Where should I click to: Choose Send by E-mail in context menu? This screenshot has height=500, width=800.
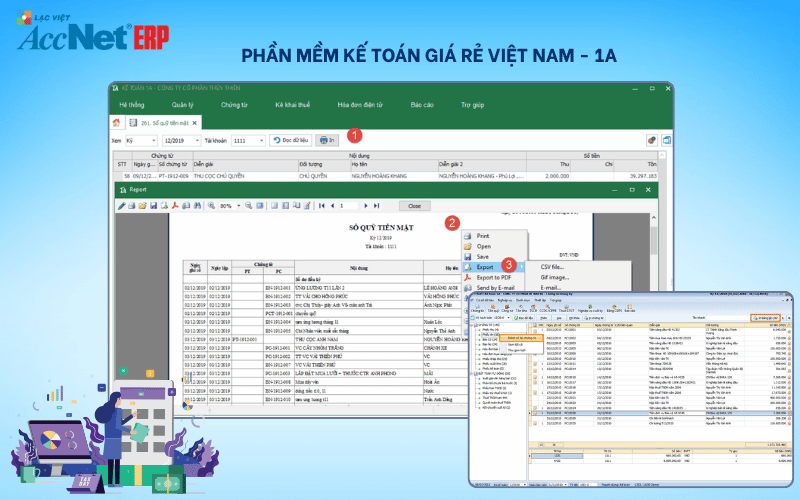click(494, 288)
